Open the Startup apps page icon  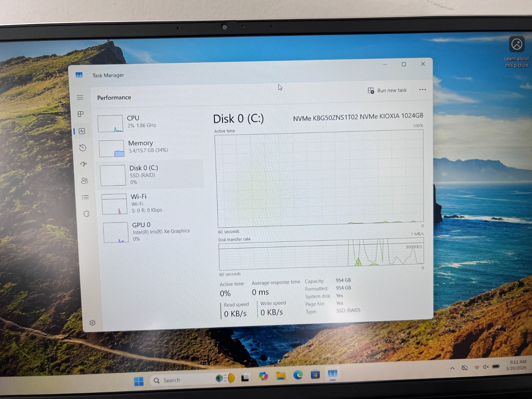[x=83, y=164]
